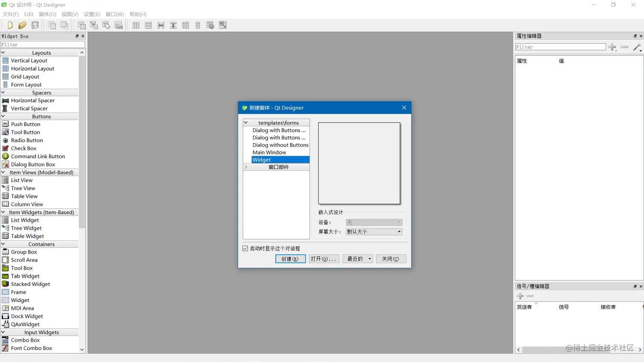The image size is (644, 362).
Task: Close the 新建窗体 dialog
Action: click(404, 108)
